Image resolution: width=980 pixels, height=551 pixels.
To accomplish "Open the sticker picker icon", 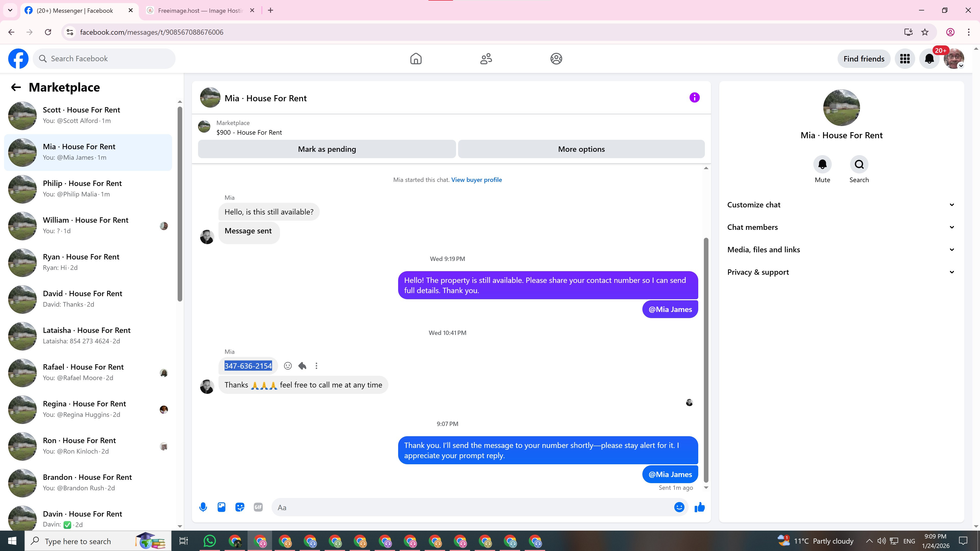I will coord(240,507).
